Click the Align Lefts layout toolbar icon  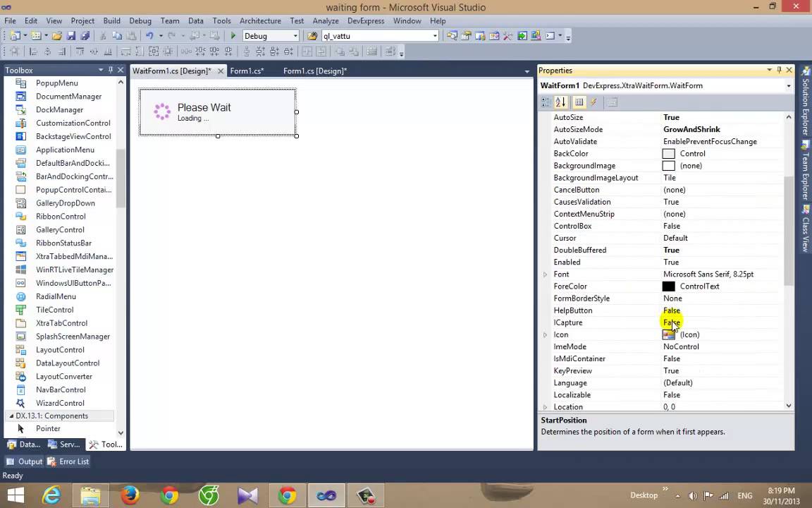pos(34,52)
